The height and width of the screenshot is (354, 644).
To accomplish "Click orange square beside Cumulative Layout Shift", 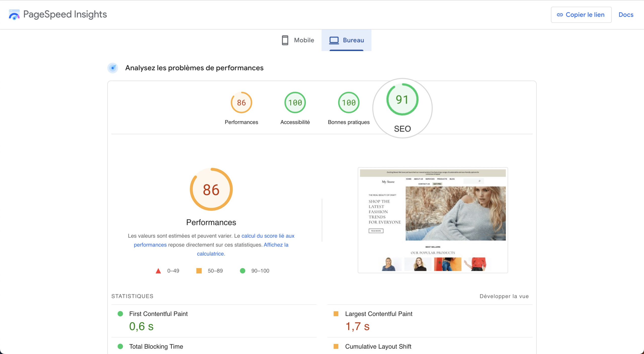I will point(336,346).
